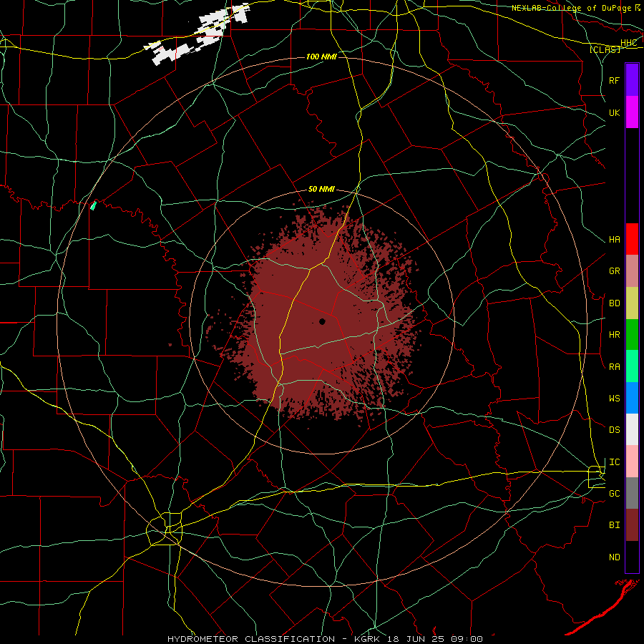Select the "WS" legend label

point(614,399)
